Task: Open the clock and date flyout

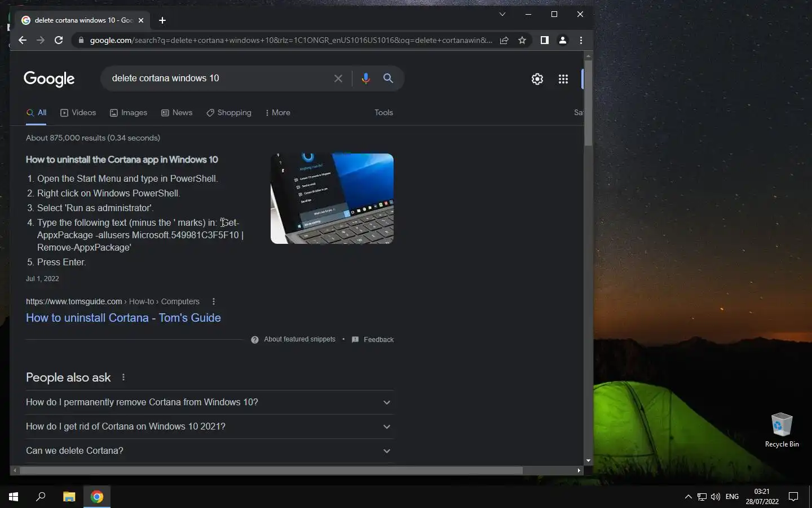Action: click(x=762, y=497)
